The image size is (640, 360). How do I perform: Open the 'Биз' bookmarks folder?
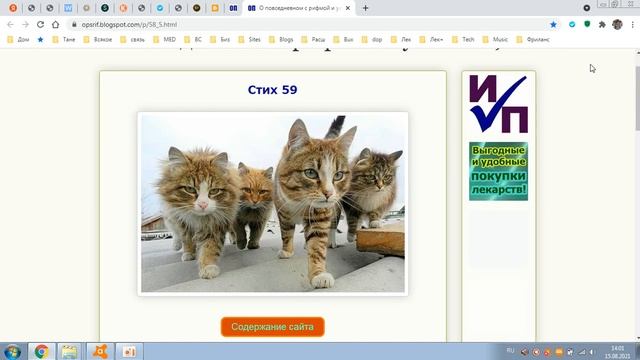click(220, 40)
